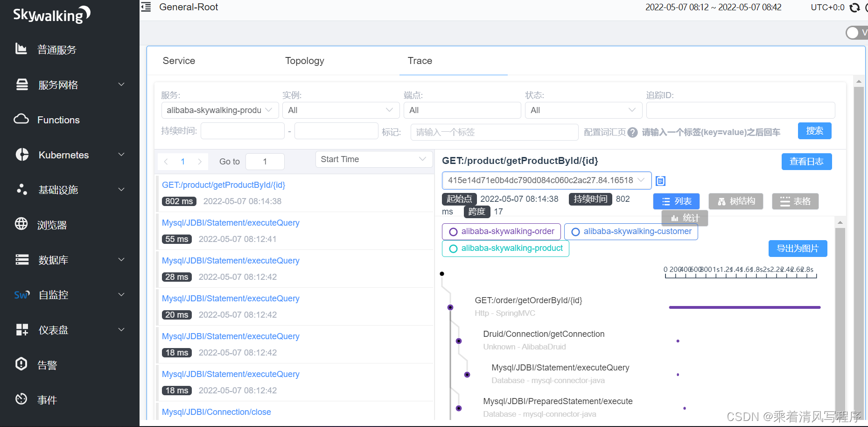Expand the 基础设施 sidebar menu

pos(121,190)
